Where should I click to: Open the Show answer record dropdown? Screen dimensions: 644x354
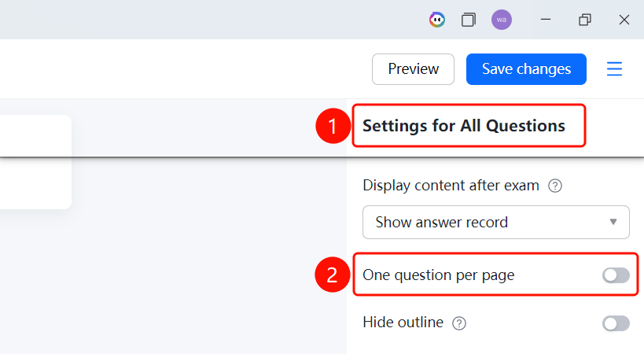coord(495,222)
